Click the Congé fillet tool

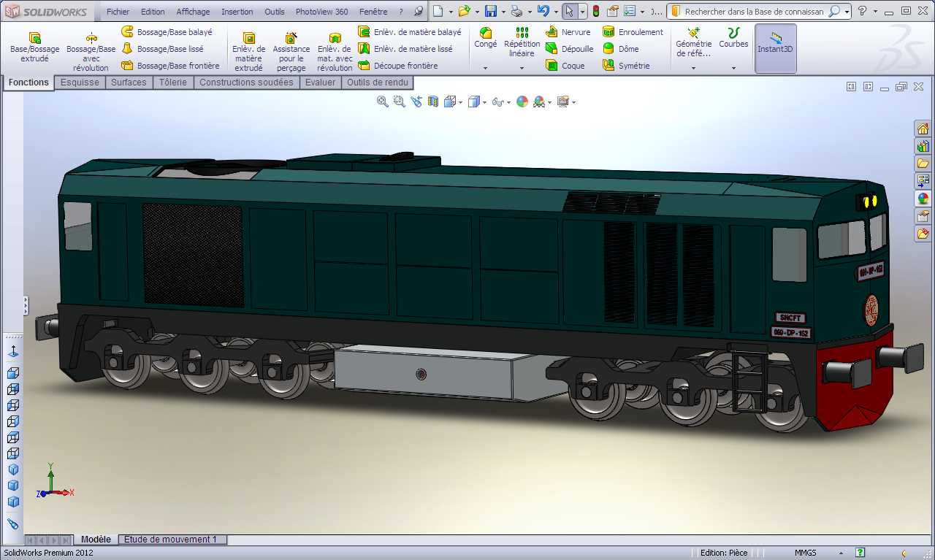(485, 38)
